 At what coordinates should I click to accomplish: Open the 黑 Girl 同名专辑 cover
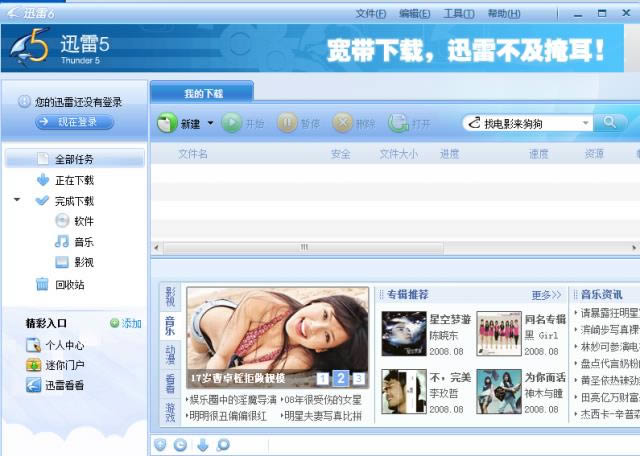coord(499,334)
